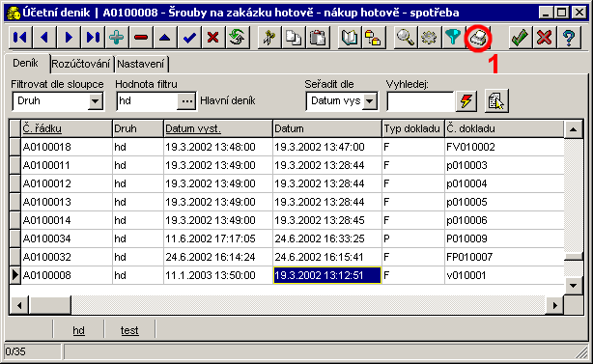Jump to last record navigation icon

93,38
